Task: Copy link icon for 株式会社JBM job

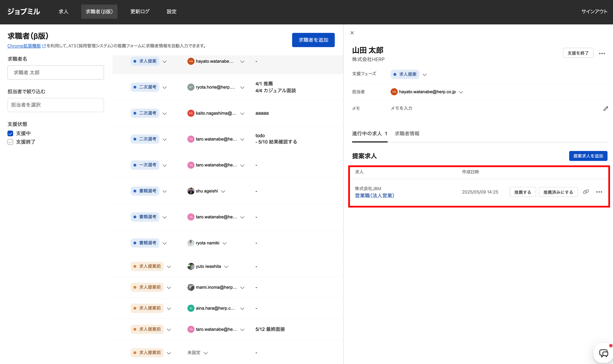Action: coord(586,192)
